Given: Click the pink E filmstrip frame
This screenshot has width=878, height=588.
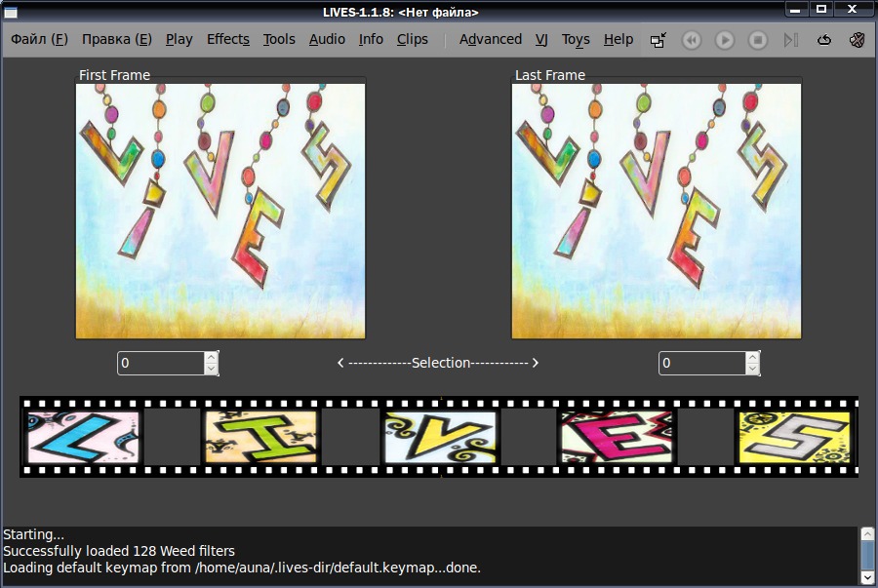Looking at the screenshot, I should point(618,438).
